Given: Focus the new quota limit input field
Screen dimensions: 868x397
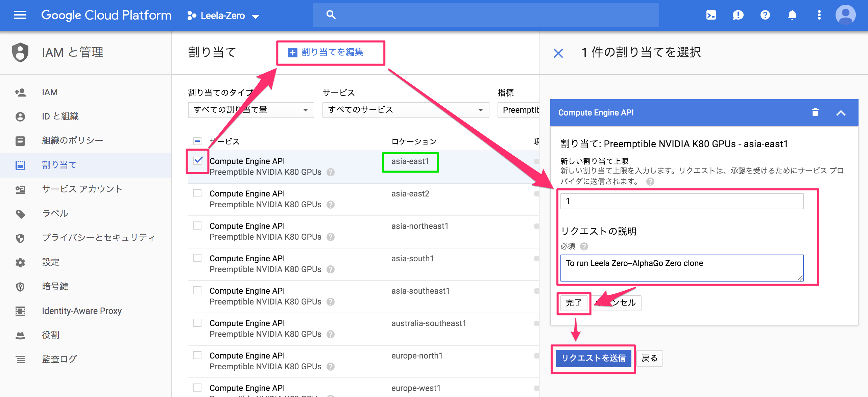Looking at the screenshot, I should click(682, 201).
